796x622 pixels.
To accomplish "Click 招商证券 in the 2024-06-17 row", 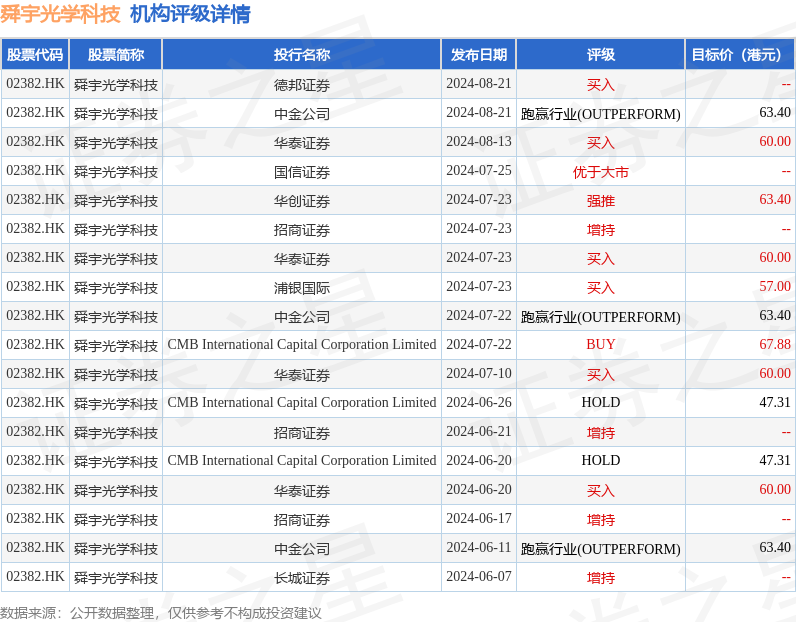I will click(302, 520).
